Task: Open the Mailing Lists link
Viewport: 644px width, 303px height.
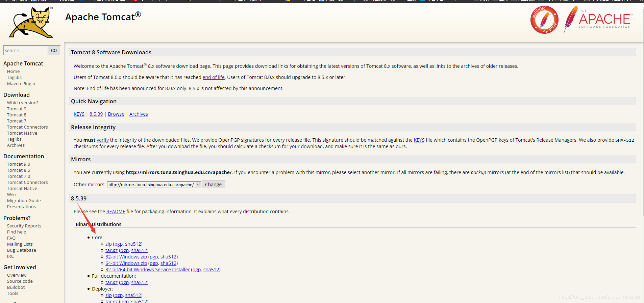Action: (20, 244)
